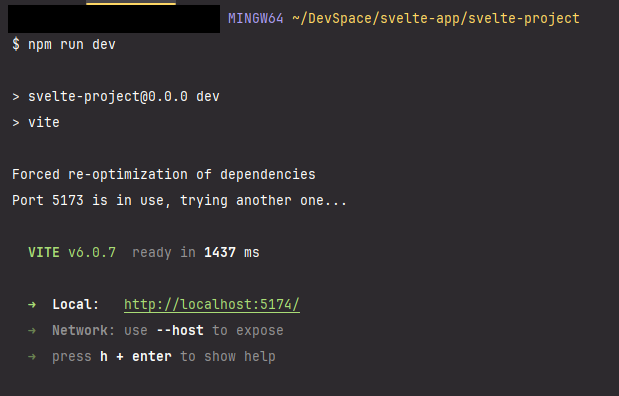Select the ~/DevSpace/svelte-app/svelte-project path

tap(436, 19)
